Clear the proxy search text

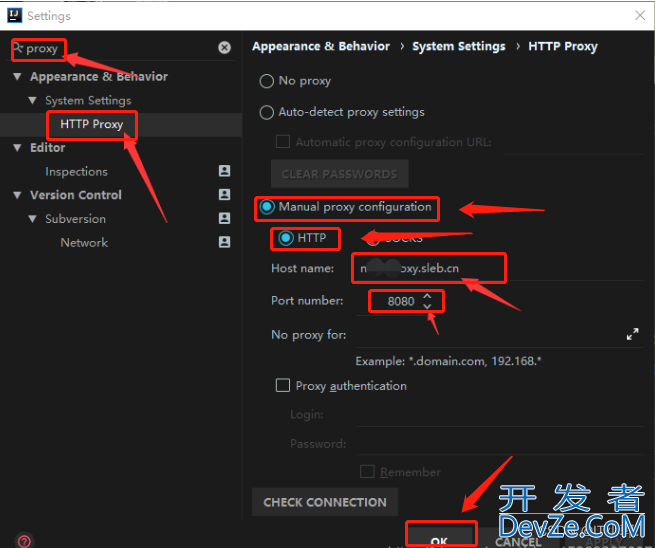[x=224, y=48]
